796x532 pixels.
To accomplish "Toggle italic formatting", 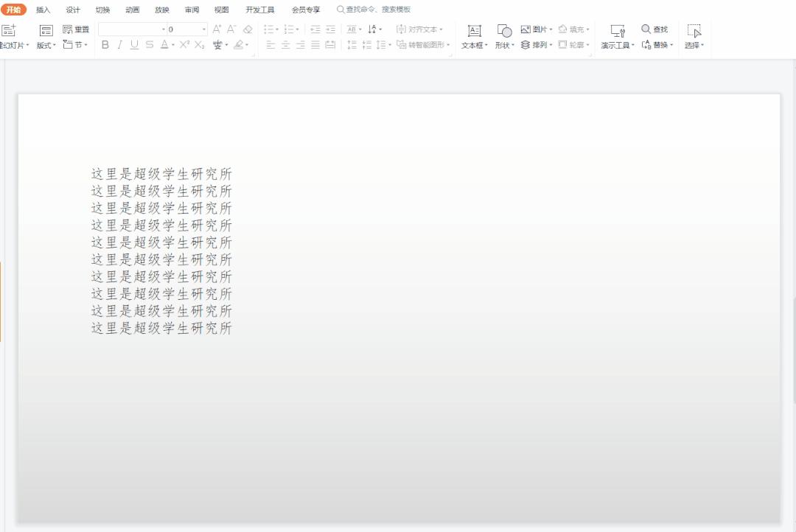I will point(120,45).
